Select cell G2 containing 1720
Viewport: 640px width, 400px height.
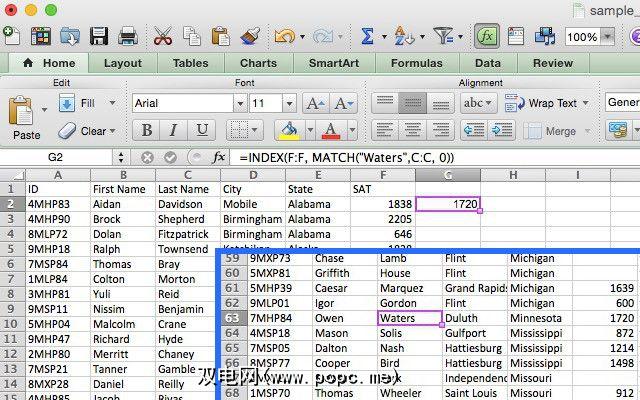(x=448, y=204)
